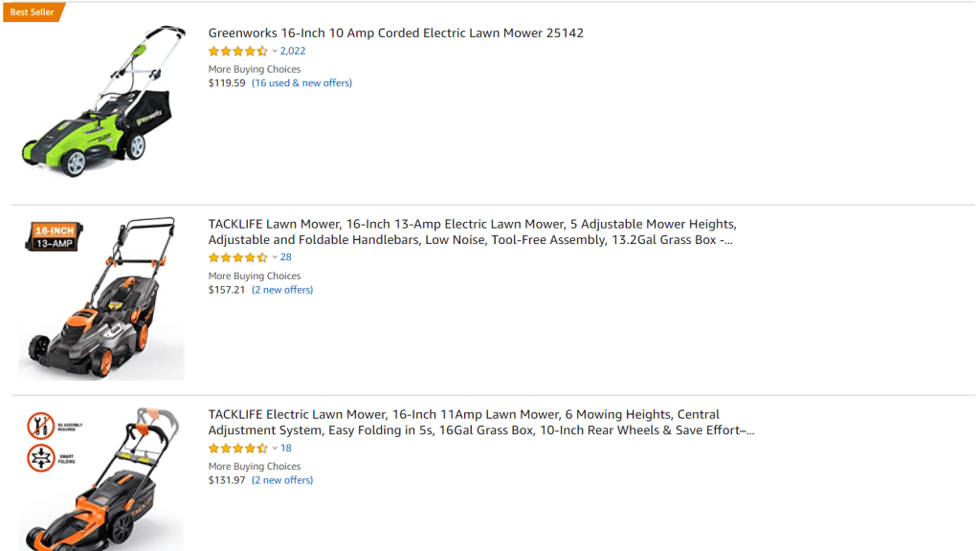The image size is (980, 551).
Task: View the 2,022 Greenworks reviews
Action: click(x=293, y=52)
